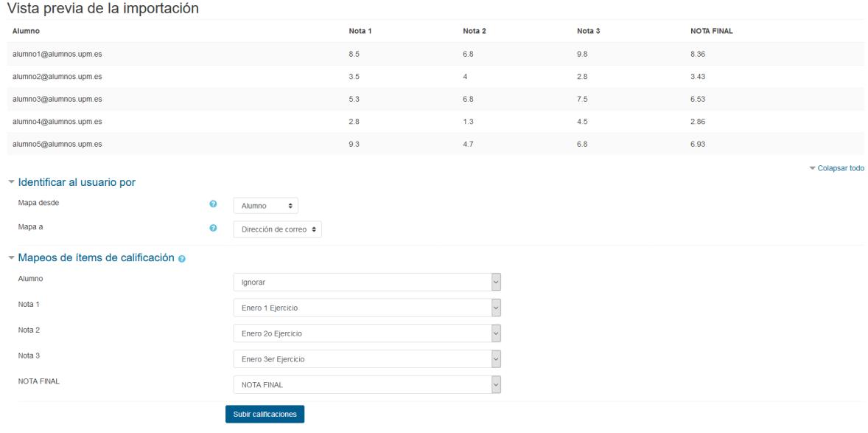The height and width of the screenshot is (433, 868).
Task: Open the NOTA FINAL mapping dropdown
Action: pos(367,385)
